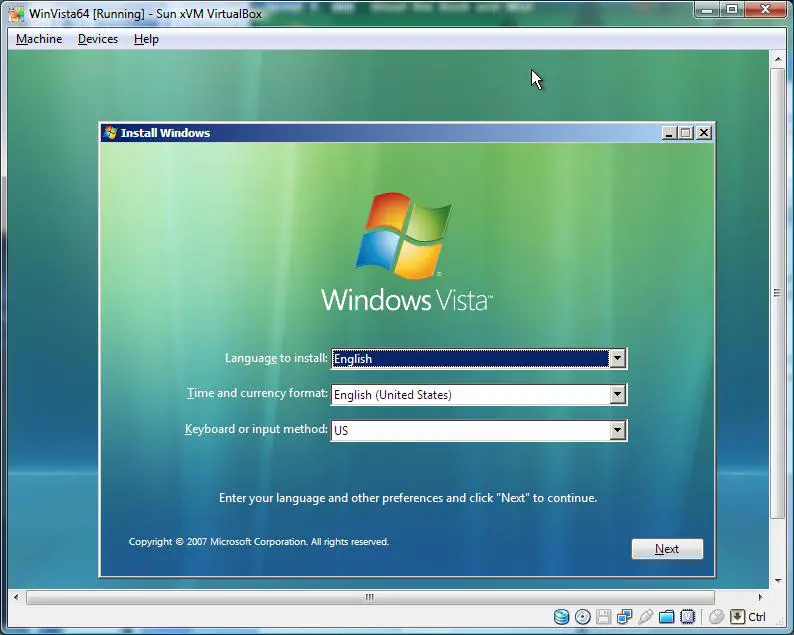
Task: Maximize the Install Windows dialog
Action: pyautogui.click(x=686, y=133)
